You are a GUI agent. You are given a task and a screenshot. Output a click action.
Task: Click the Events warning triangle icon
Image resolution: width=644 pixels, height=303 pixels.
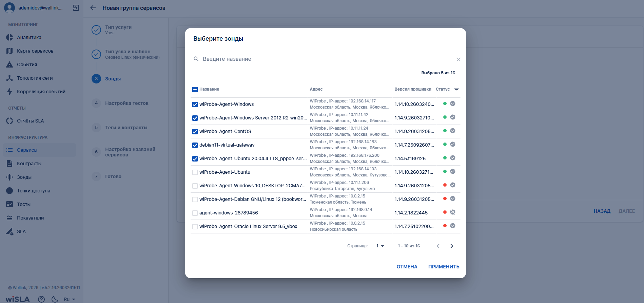click(9, 64)
